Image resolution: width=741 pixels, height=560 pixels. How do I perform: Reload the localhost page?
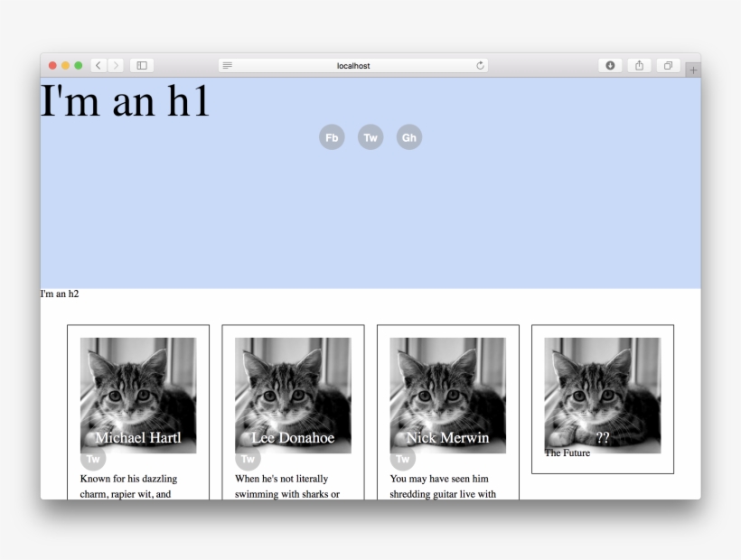[481, 65]
